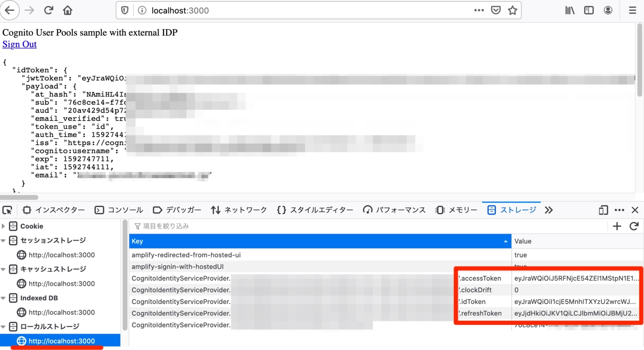Open the Firefox account icon
Viewport: 644px width, 350px height.
point(608,10)
